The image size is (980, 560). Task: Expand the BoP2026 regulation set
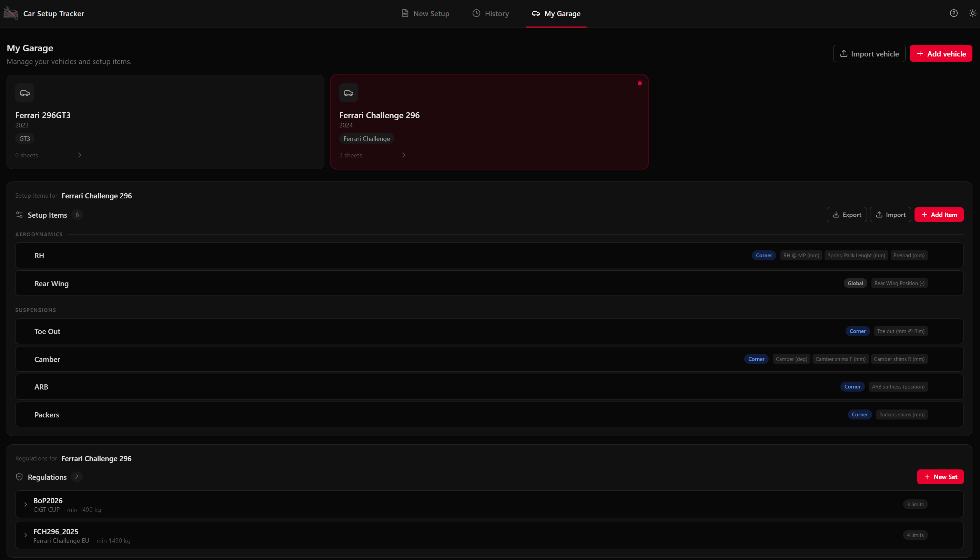click(x=26, y=504)
